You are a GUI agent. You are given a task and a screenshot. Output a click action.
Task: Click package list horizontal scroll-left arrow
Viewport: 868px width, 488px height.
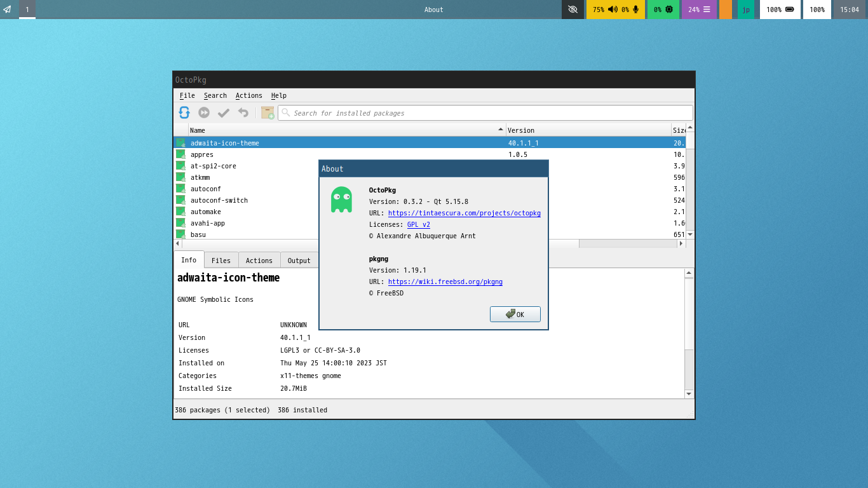(x=178, y=243)
